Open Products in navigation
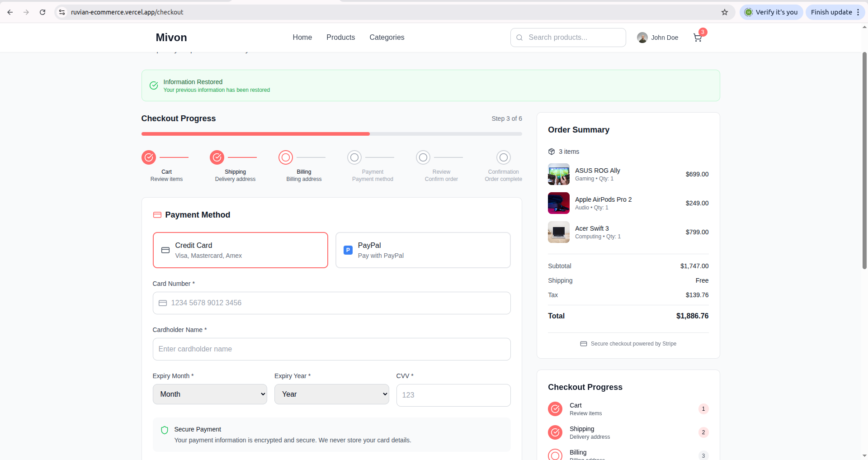Viewport: 868px width, 460px height. [341, 38]
